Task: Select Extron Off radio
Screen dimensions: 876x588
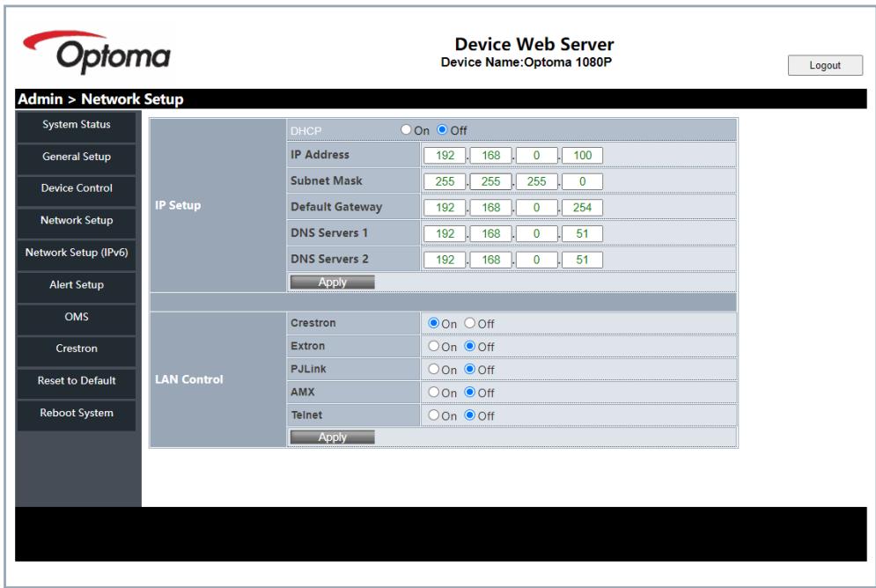Action: [x=470, y=346]
